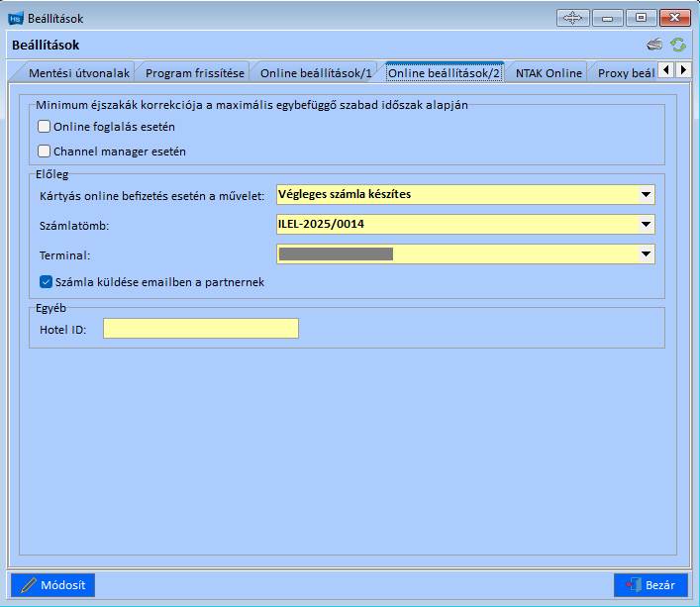Viewport: 700px width, 607px height.
Task: Click the Bezár button
Action: pyautogui.click(x=650, y=584)
